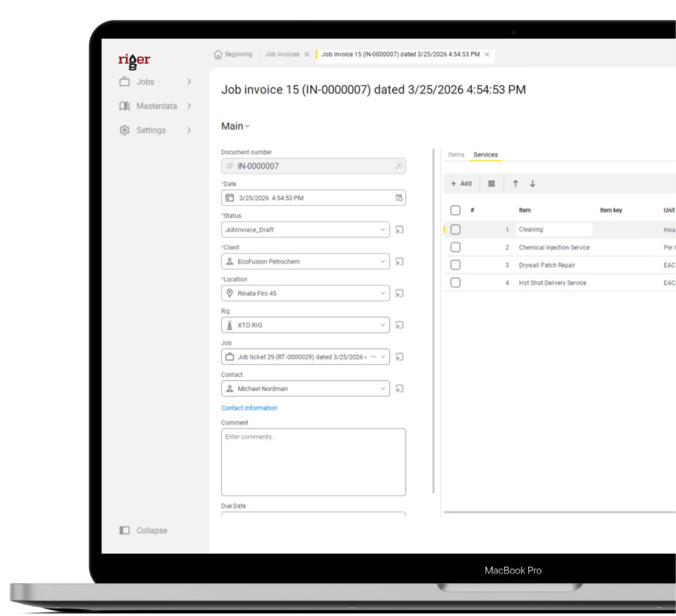Check the Chemical Injection Service checkbox
The width and height of the screenshot is (676, 616).
pos(456,248)
